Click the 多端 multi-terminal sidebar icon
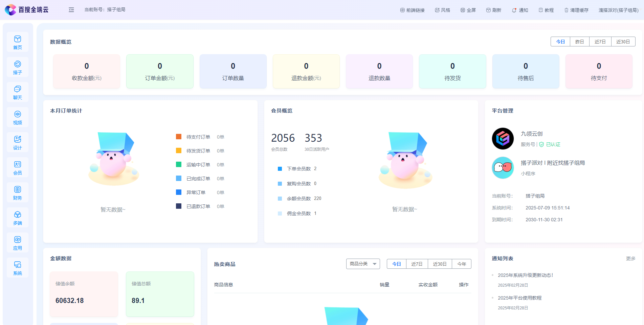644x325 pixels. coord(18,218)
